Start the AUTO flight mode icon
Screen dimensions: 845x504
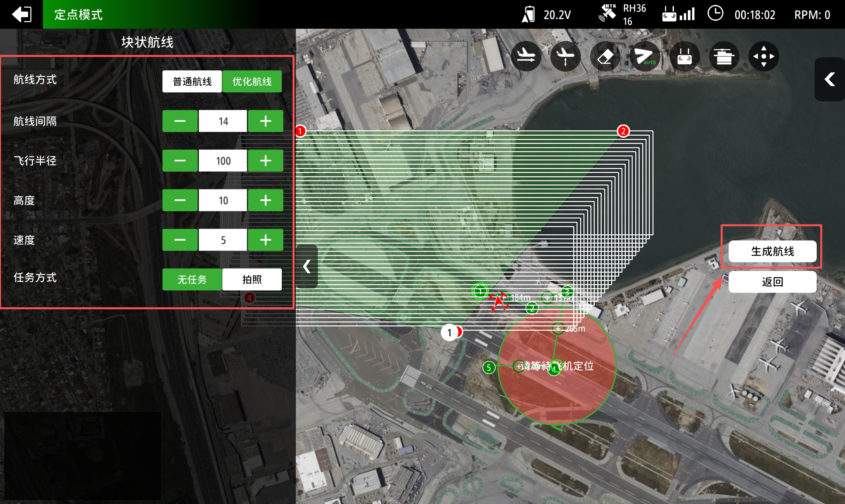click(645, 56)
